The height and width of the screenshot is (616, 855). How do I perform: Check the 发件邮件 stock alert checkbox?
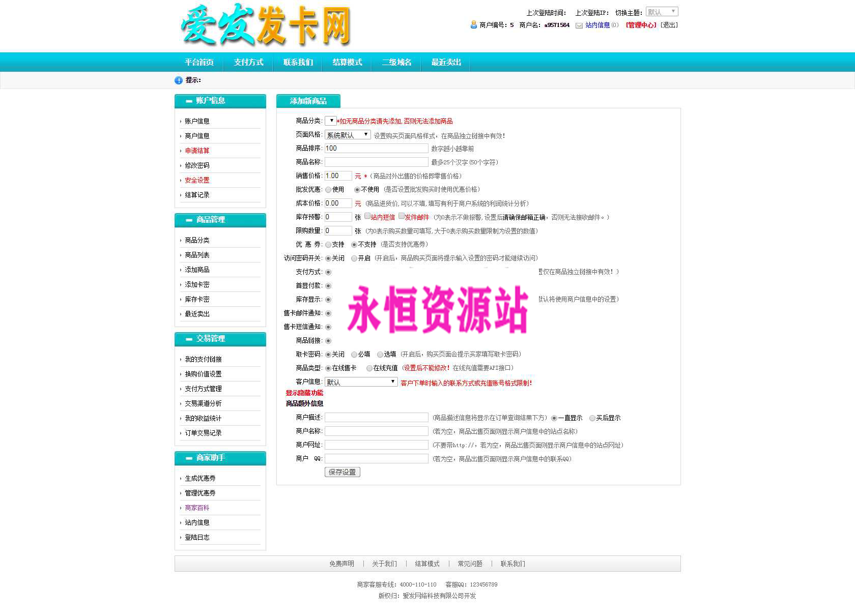[402, 216]
